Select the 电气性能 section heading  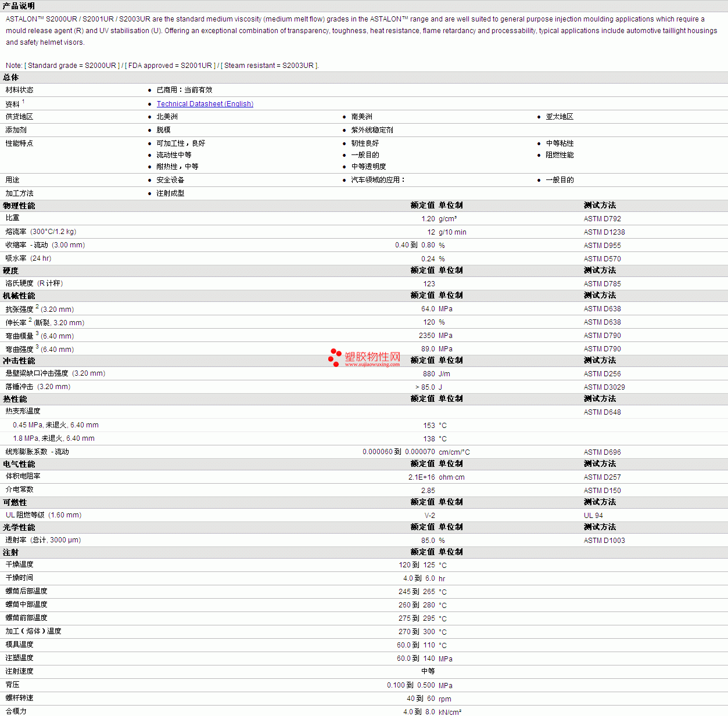[x=19, y=464]
